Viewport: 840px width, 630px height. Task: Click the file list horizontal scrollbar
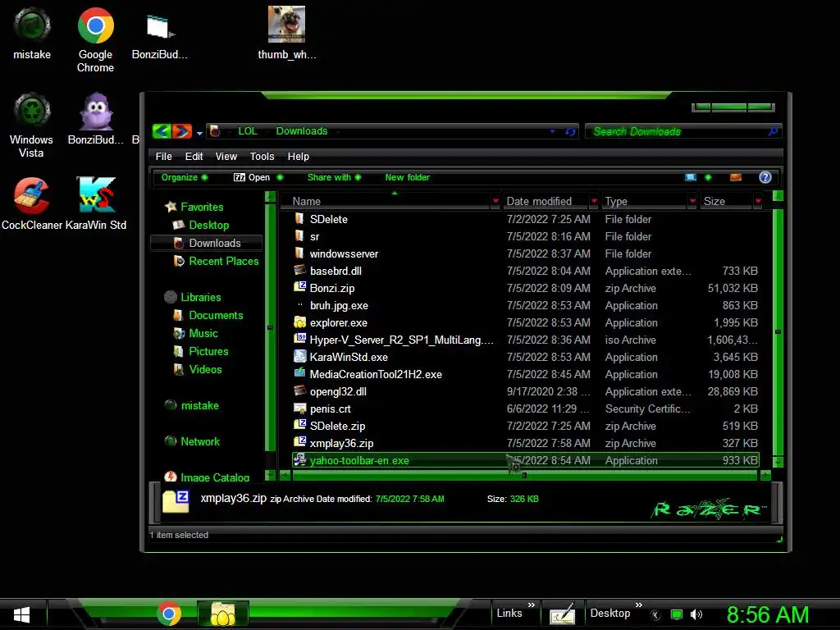[524, 475]
